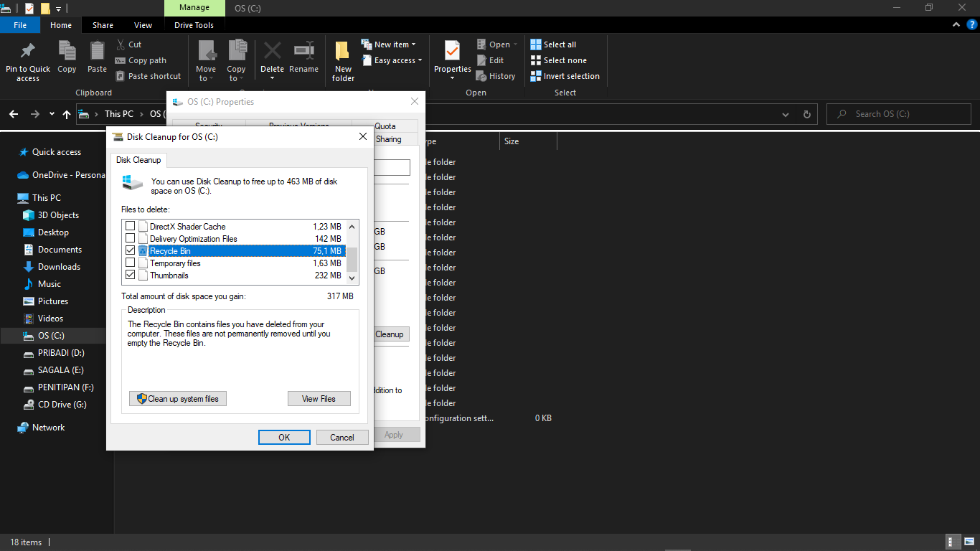This screenshot has width=980, height=551.
Task: Toggle the DirectX Shader Cache checkbox
Action: (x=131, y=226)
